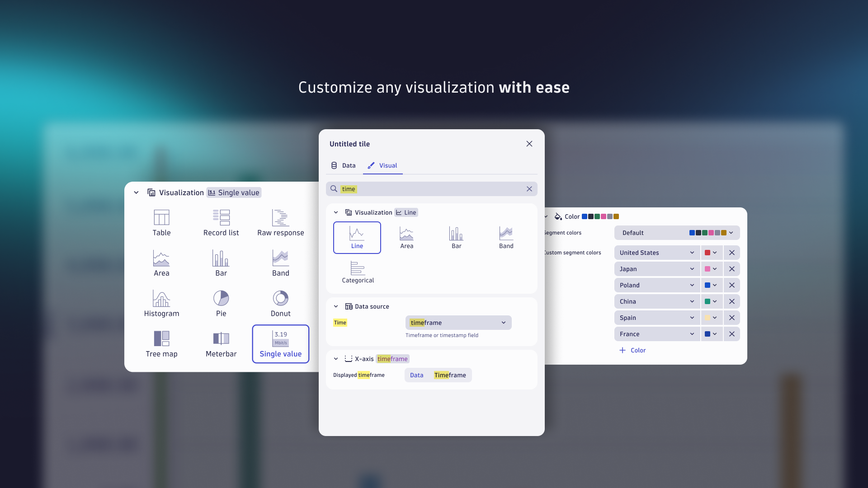Expand the X-axis timeframe section

[336, 359]
